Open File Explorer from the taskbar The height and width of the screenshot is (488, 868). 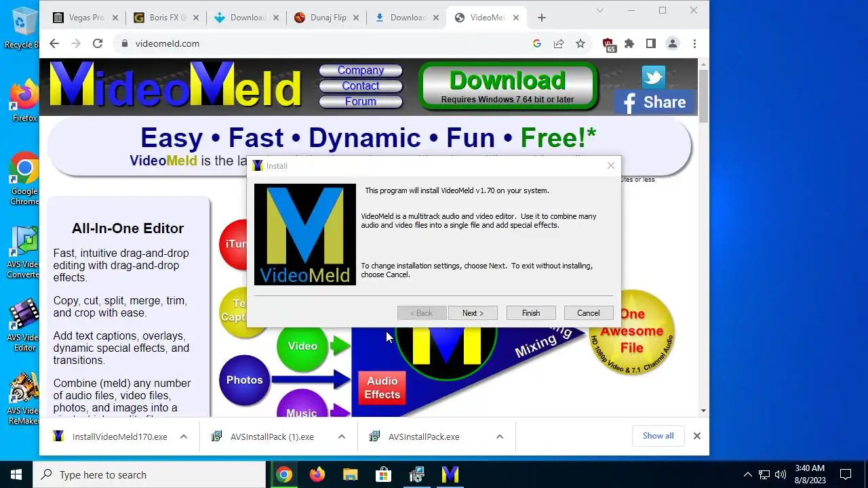click(350, 474)
